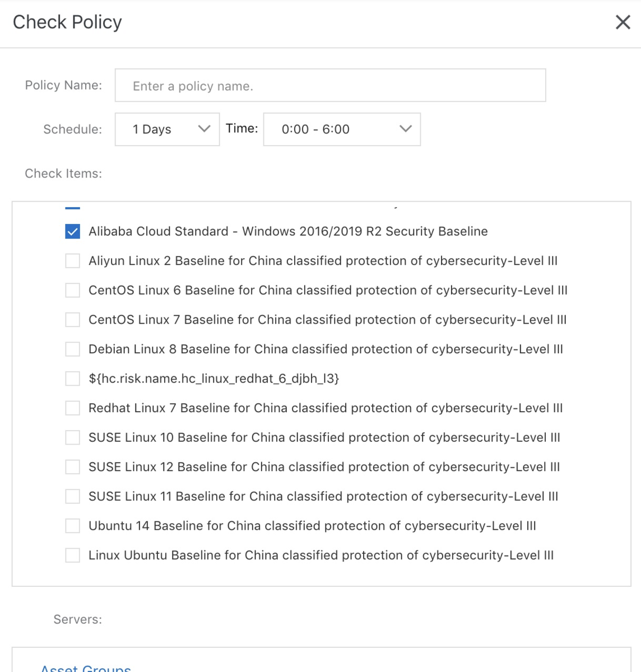Viewport: 641px width, 672px height.
Task: Click the Schedule dropdown chevron arrow
Action: 204,129
